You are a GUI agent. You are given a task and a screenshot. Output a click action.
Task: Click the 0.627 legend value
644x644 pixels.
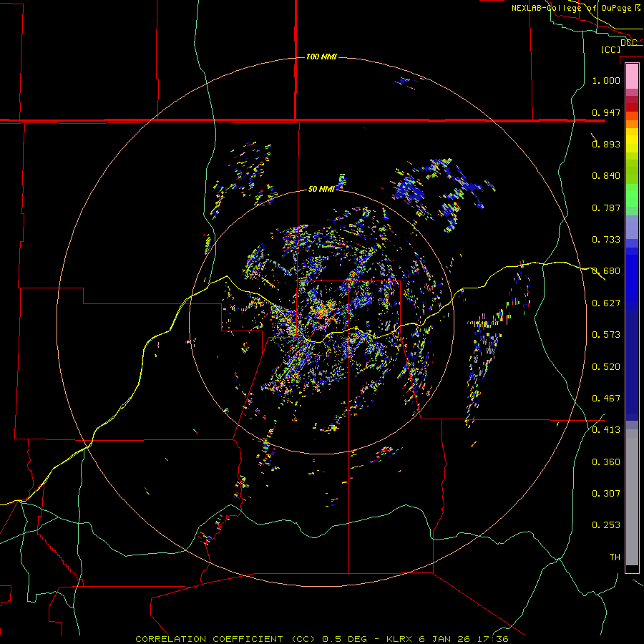[606, 303]
